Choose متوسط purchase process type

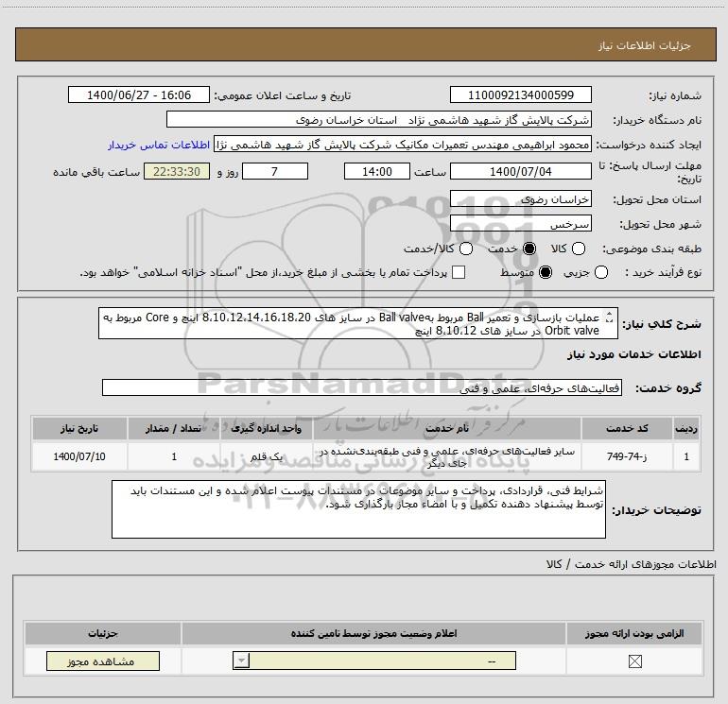(546, 272)
